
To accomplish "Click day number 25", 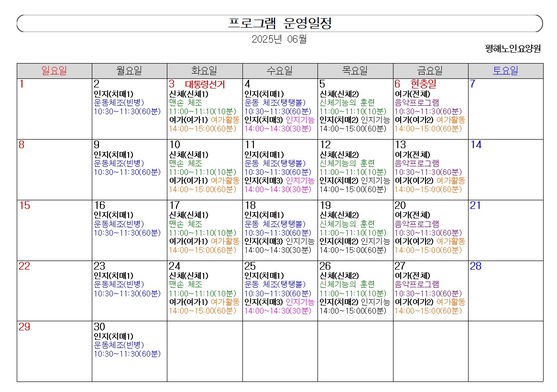I will coord(250,266).
